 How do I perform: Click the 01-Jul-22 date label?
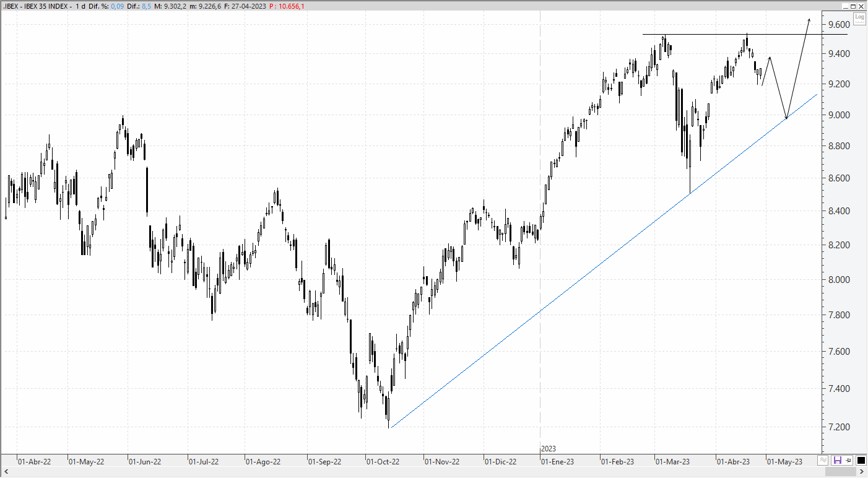coord(204,461)
